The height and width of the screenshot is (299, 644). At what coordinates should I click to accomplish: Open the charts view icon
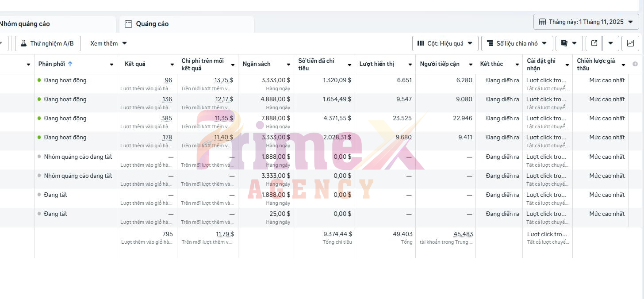[630, 43]
